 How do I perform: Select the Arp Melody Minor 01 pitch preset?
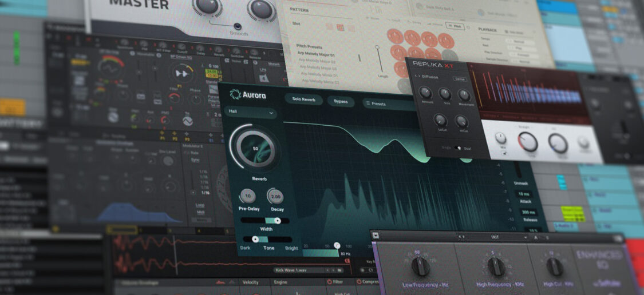coord(319,75)
